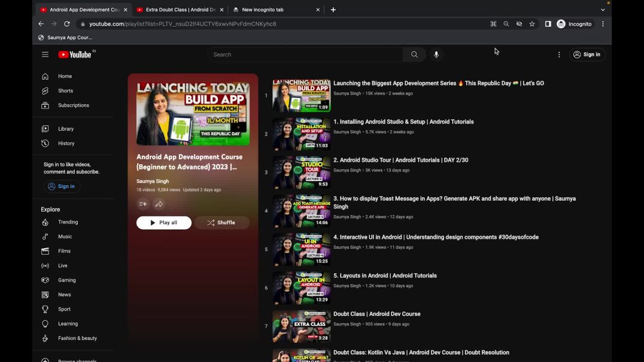Click the YouTube search input field
The image size is (644, 362).
tap(305, 55)
